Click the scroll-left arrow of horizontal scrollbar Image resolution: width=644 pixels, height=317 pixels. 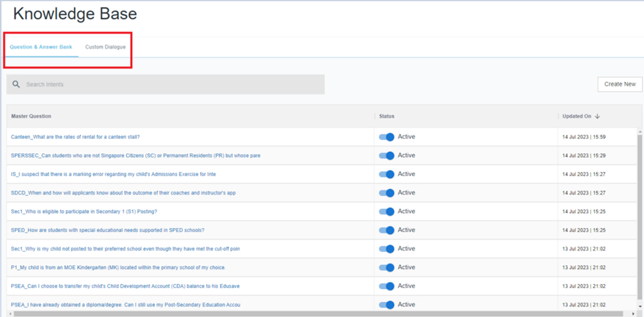[10, 314]
